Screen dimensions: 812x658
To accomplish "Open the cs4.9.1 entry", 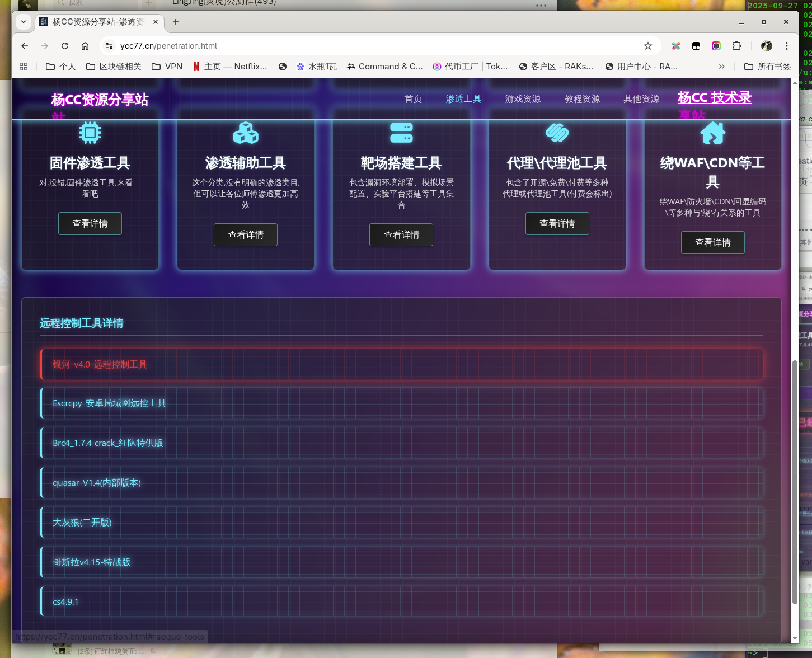I will point(402,602).
